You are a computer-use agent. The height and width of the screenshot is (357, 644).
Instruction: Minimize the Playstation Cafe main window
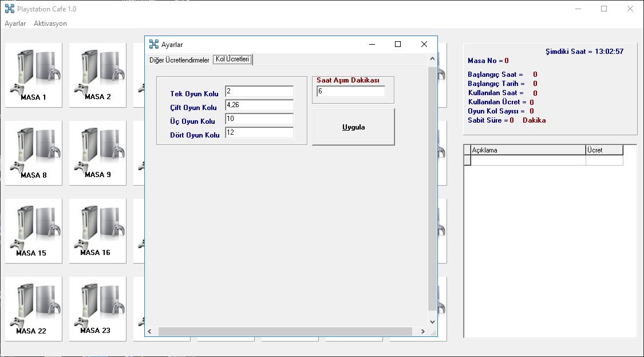578,9
